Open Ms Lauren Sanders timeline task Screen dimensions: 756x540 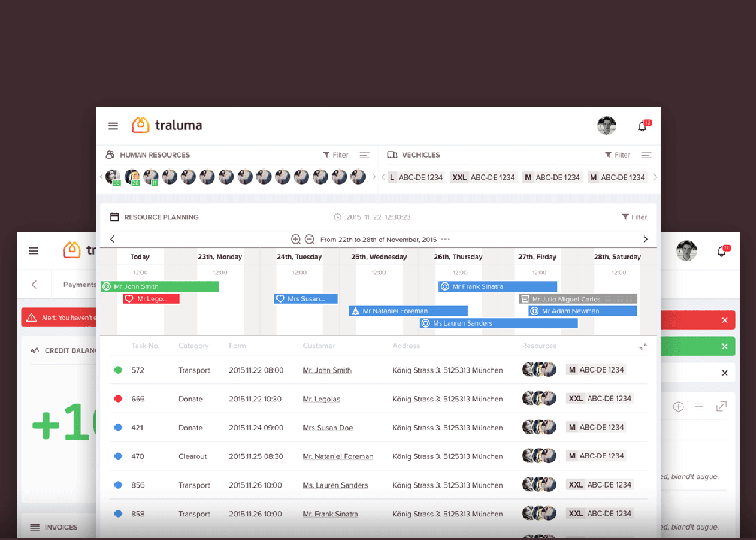point(499,323)
